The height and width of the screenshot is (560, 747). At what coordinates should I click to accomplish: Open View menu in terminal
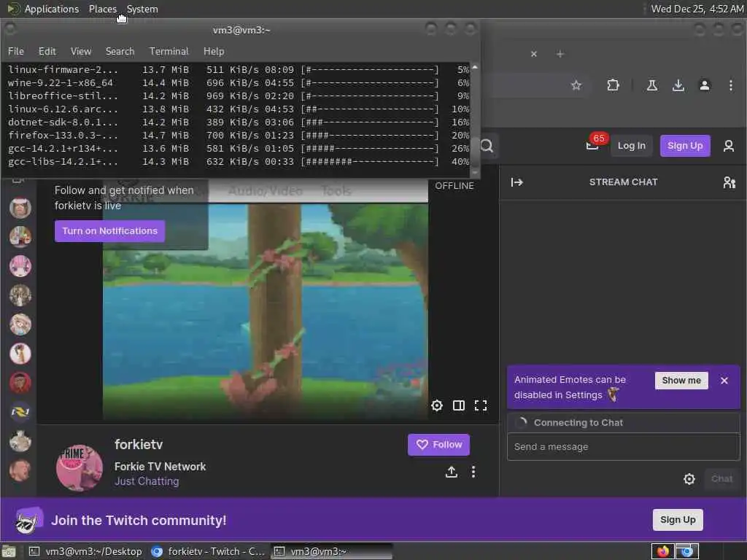(81, 51)
